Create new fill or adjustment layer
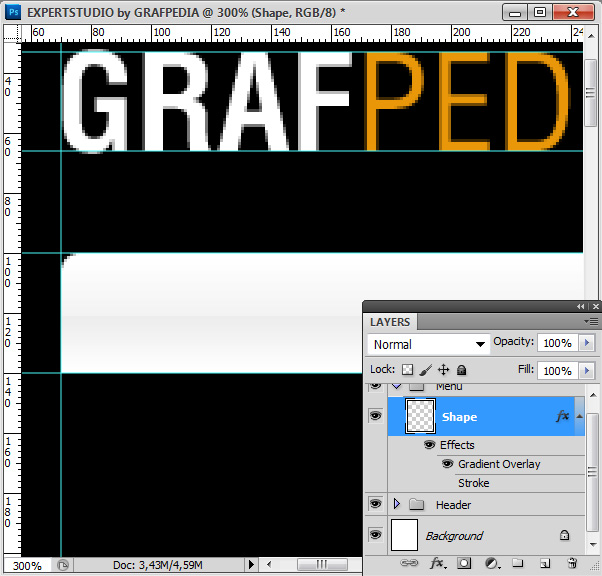The image size is (602, 576). tap(492, 563)
